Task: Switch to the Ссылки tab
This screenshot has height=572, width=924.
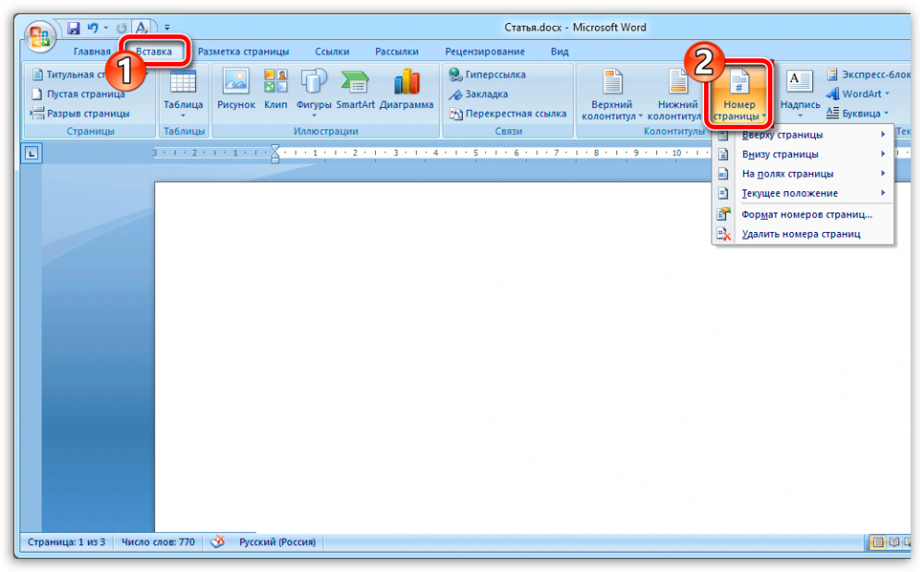Action: [332, 52]
